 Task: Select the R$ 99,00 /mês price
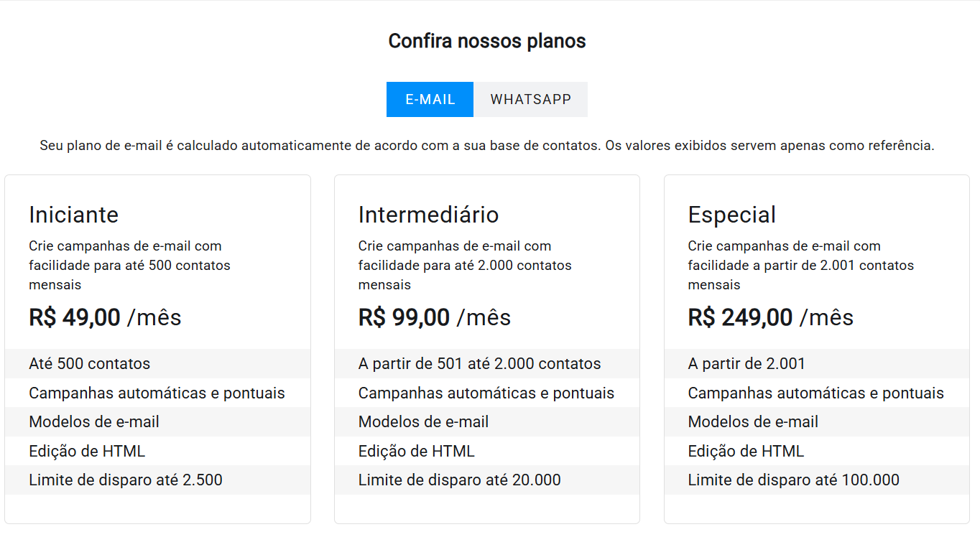(434, 317)
